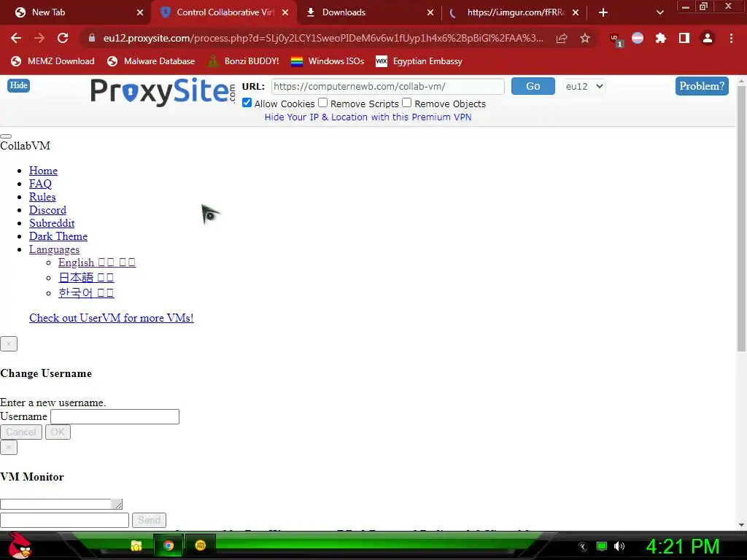Open the Windows ISOs bookmark

tap(328, 61)
